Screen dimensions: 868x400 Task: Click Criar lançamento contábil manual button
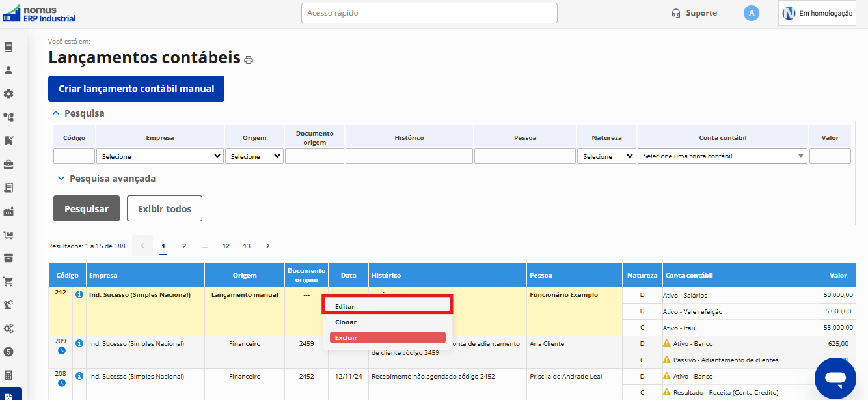pos(136,89)
